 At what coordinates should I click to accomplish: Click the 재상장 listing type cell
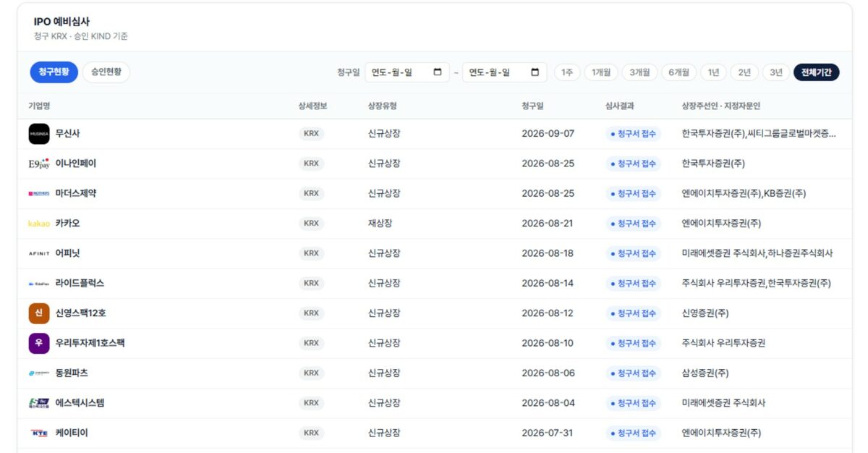click(380, 224)
